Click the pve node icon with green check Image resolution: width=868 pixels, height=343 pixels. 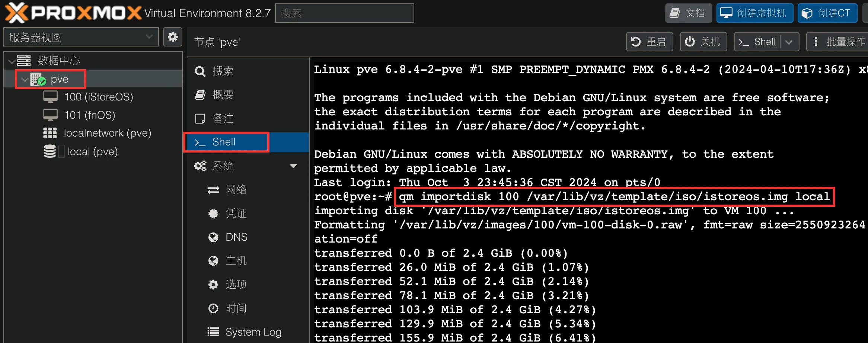38,79
